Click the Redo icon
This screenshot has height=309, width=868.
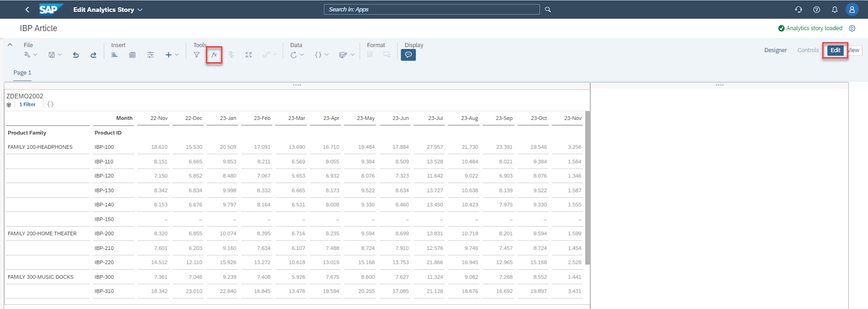click(x=93, y=55)
